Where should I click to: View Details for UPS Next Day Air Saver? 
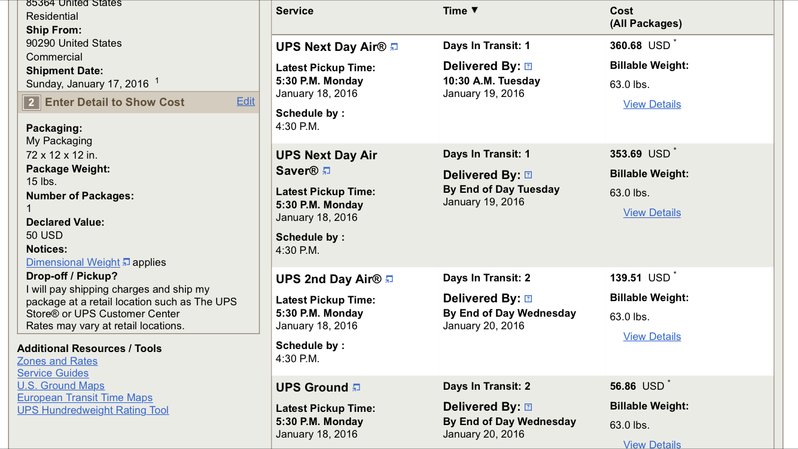pyautogui.click(x=652, y=212)
